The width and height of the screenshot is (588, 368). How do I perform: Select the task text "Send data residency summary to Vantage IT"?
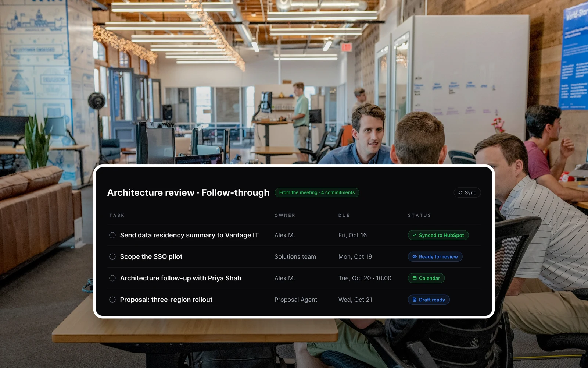pos(189,235)
